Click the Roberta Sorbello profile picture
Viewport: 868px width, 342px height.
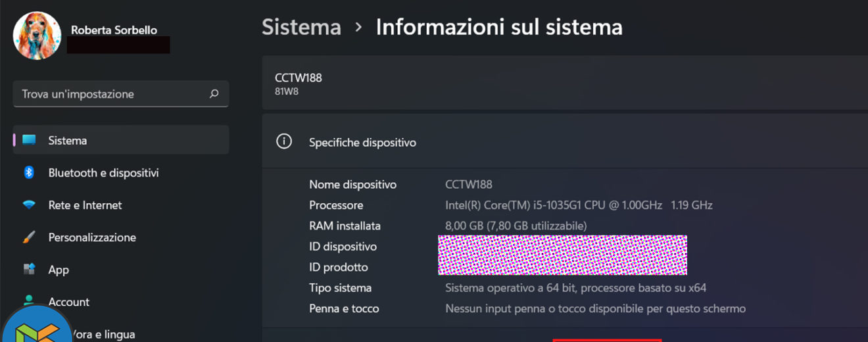37,36
